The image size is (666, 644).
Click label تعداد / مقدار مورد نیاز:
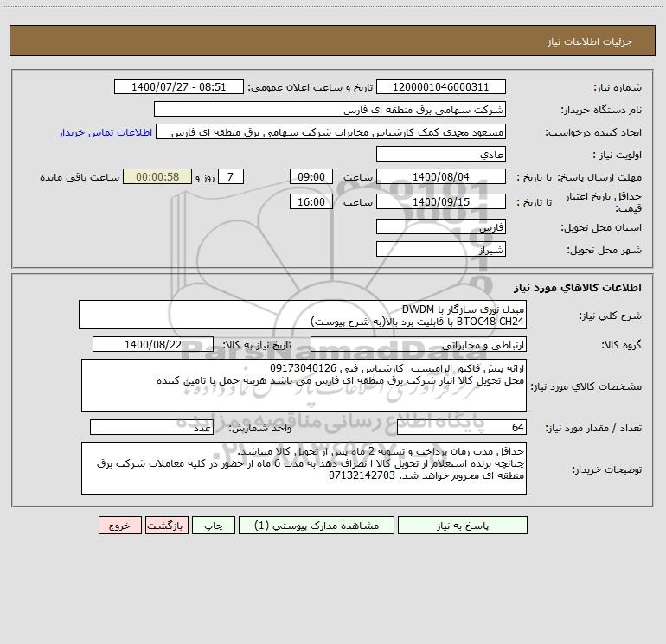pyautogui.click(x=593, y=429)
